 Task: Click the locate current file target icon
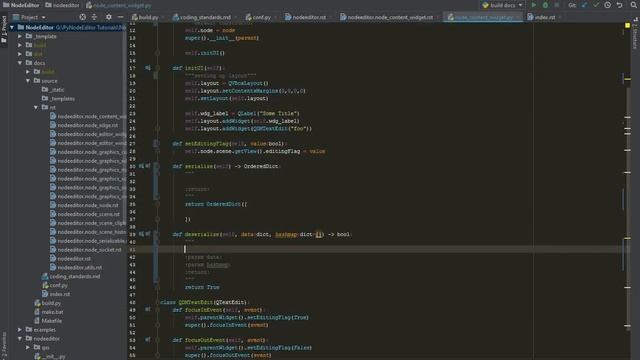pyautogui.click(x=82, y=17)
